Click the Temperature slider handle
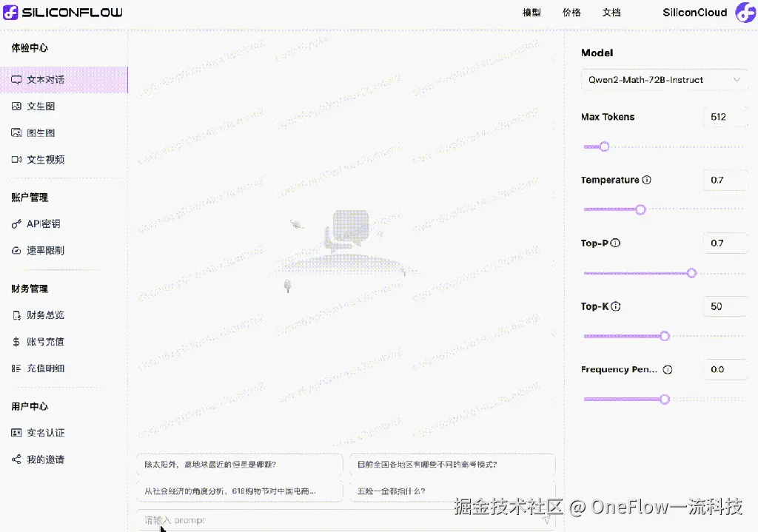 pos(640,209)
